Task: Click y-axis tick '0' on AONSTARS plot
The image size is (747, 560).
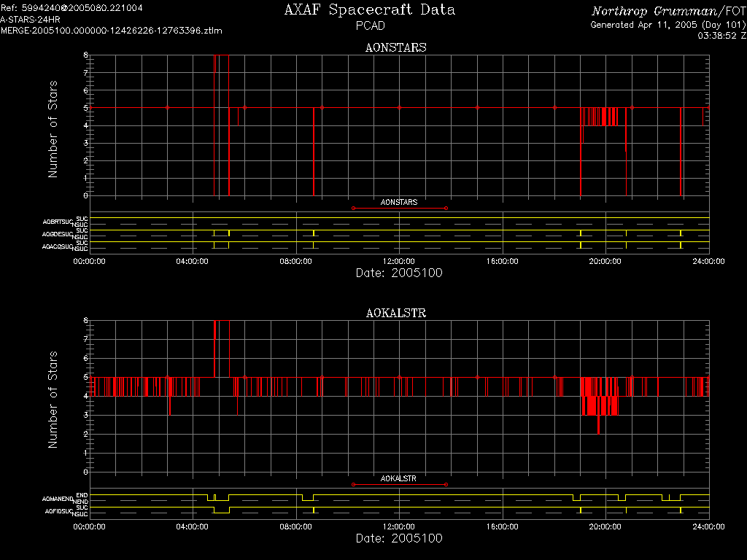Action: (x=86, y=195)
